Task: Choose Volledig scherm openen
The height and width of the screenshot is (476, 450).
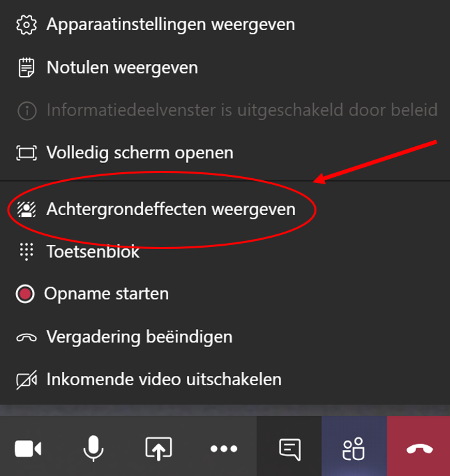Action: 225,153
